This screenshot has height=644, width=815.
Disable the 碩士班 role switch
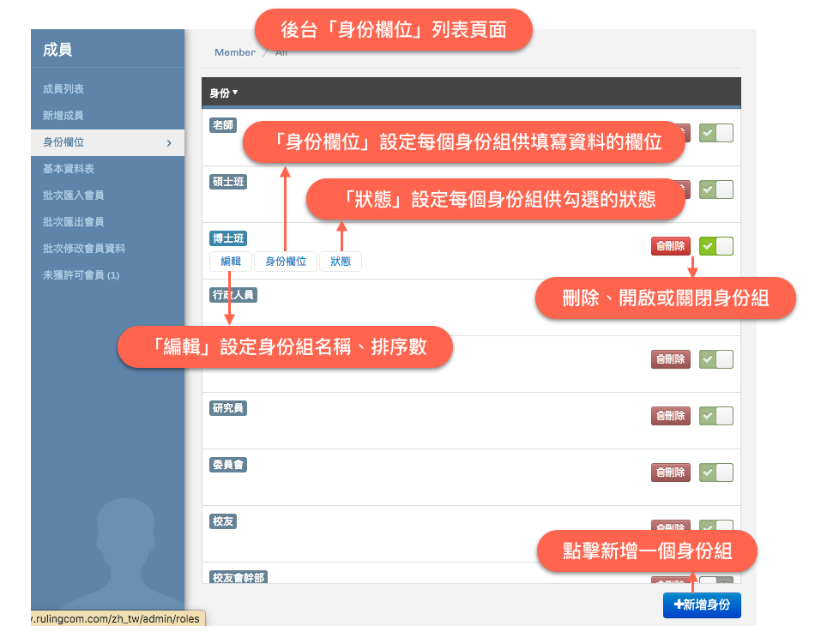[715, 190]
